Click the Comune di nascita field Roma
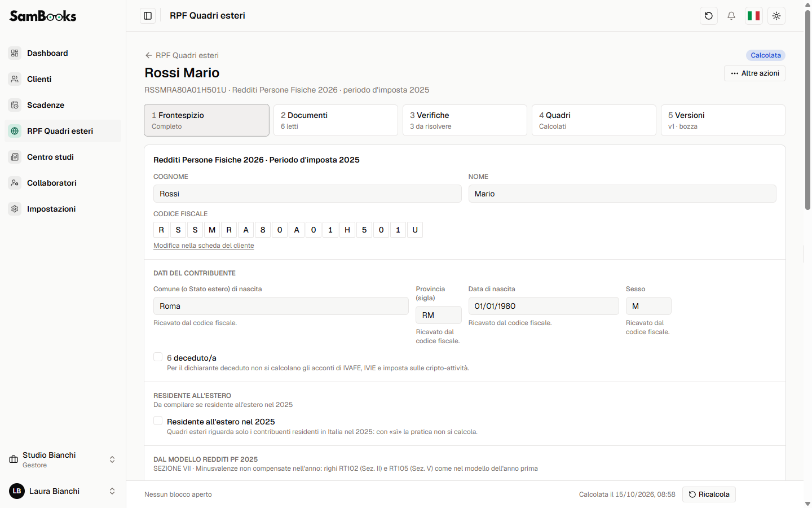 point(281,306)
